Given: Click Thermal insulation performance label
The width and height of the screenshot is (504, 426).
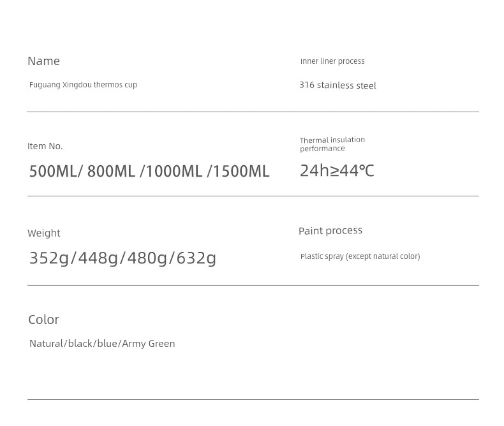Looking at the screenshot, I should click(x=332, y=144).
